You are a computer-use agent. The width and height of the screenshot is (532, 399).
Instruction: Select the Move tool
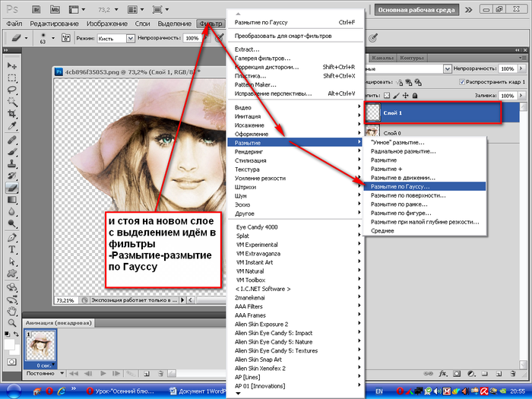pos(12,65)
